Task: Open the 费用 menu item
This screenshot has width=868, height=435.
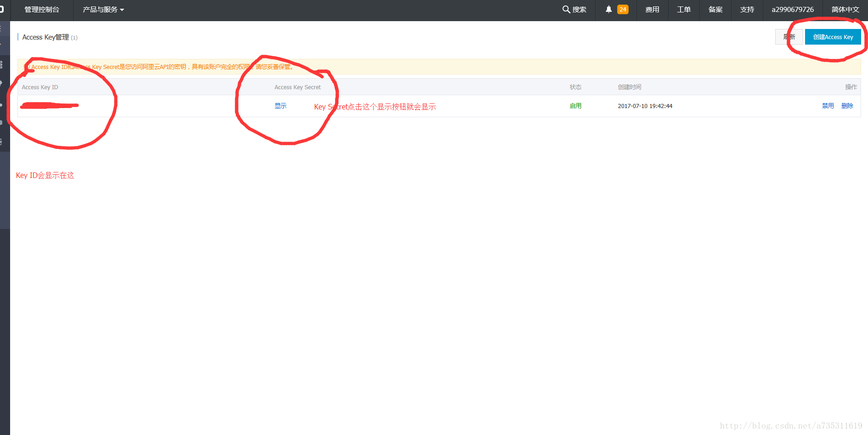Action: pyautogui.click(x=652, y=10)
